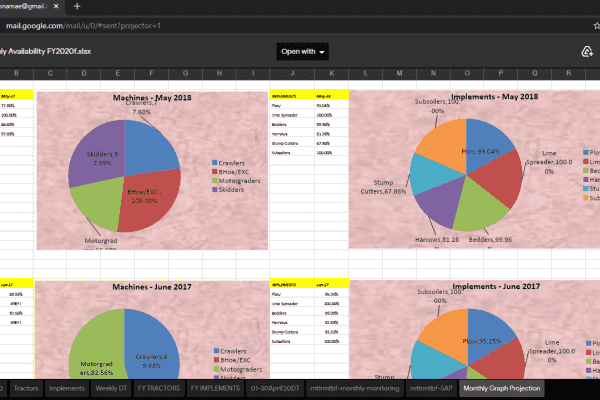Viewport: 600px width, 400px height.
Task: Switch to the Tractors sheet tab
Action: 26,388
